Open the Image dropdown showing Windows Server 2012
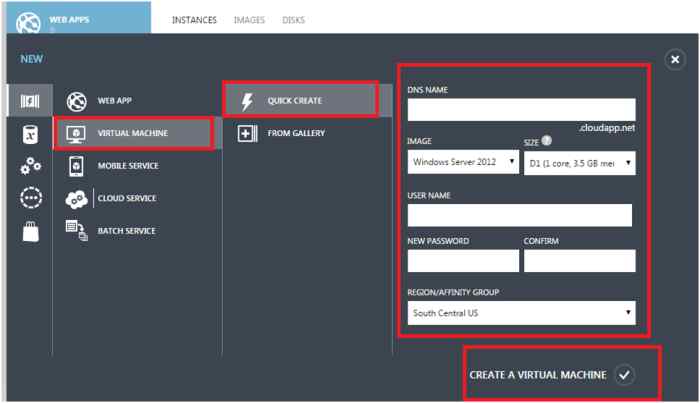 coord(463,162)
